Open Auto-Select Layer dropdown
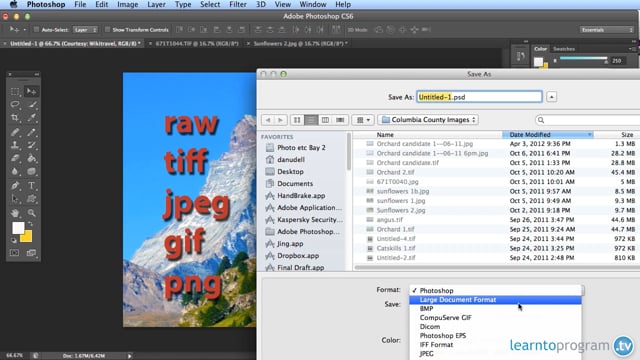Viewport: 640px width, 360px height. 85,30
